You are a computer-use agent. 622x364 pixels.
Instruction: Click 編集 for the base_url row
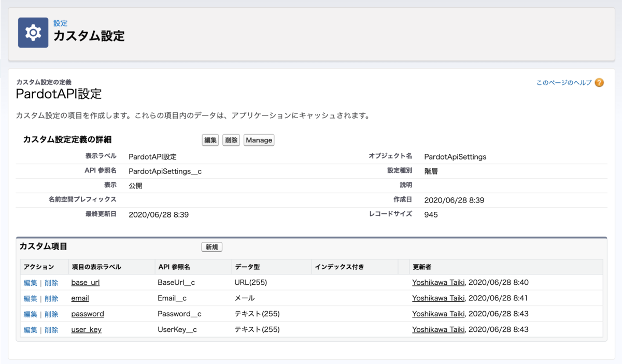[x=31, y=283]
